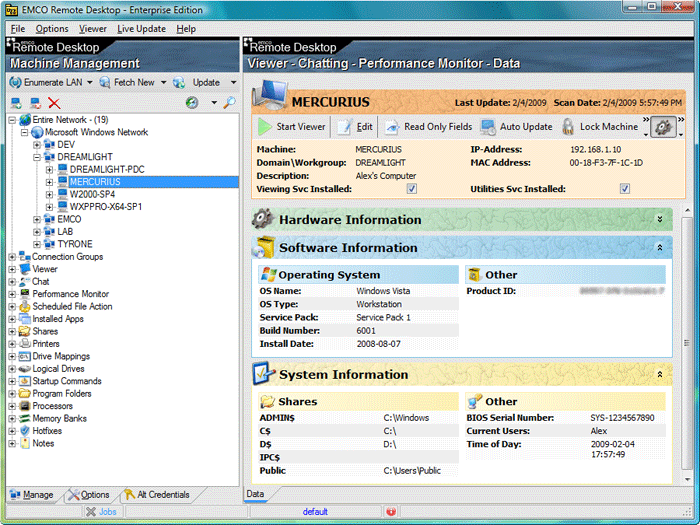Click the Fetch New toolbar icon
The image size is (700, 525).
[x=105, y=83]
